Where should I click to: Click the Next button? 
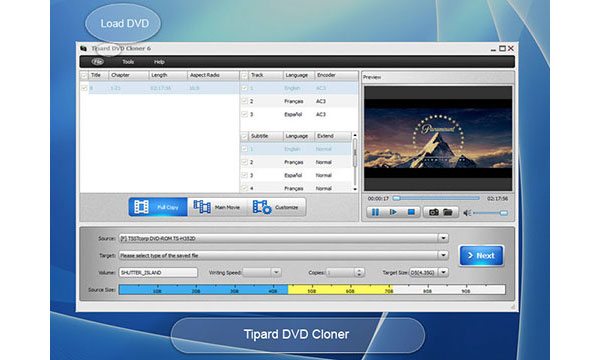click(481, 256)
